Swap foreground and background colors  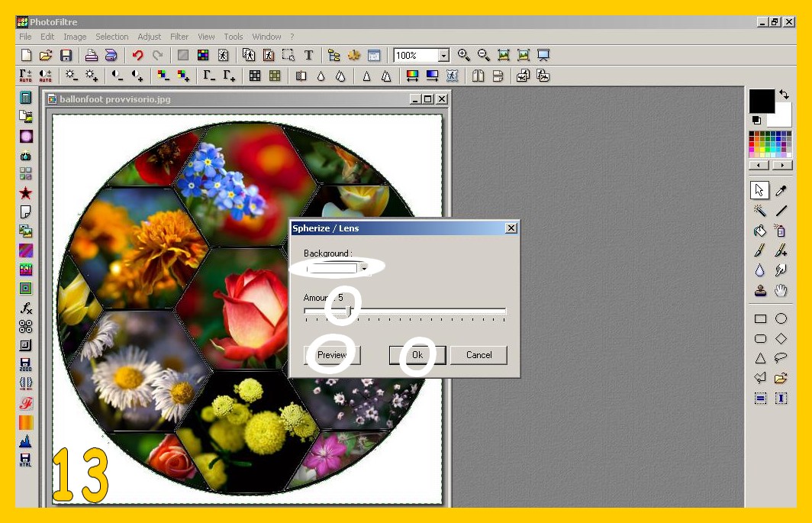pos(784,95)
